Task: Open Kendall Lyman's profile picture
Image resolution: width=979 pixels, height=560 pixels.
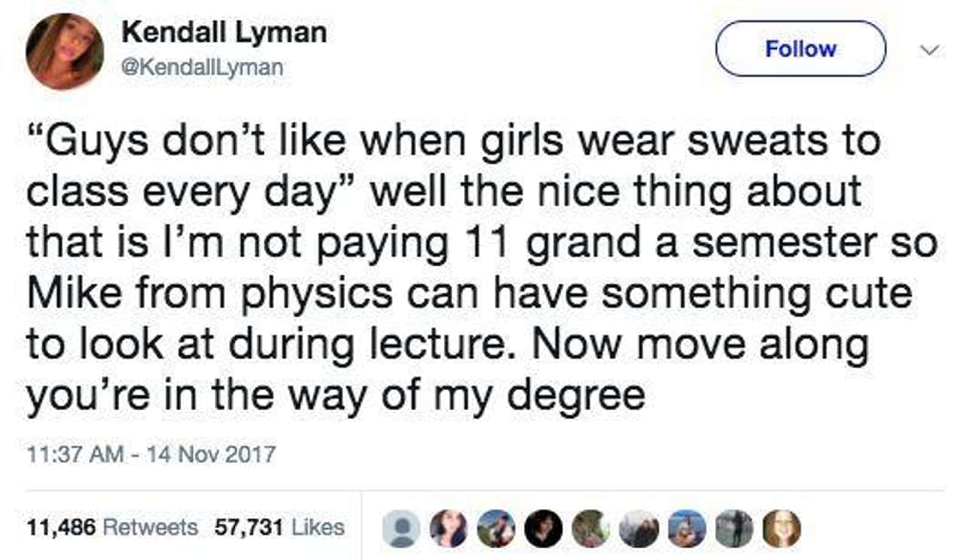Action: (x=64, y=51)
